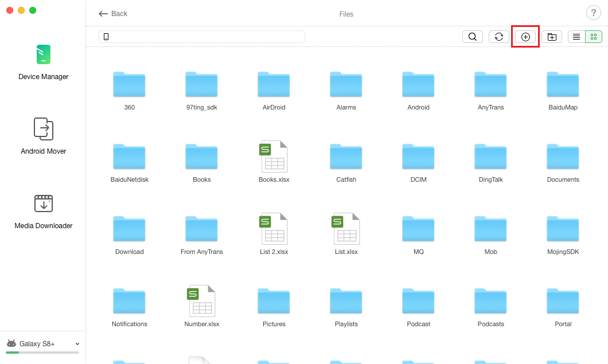Click the Galaxy S8+ storage bar
608x364 pixels.
click(x=42, y=353)
